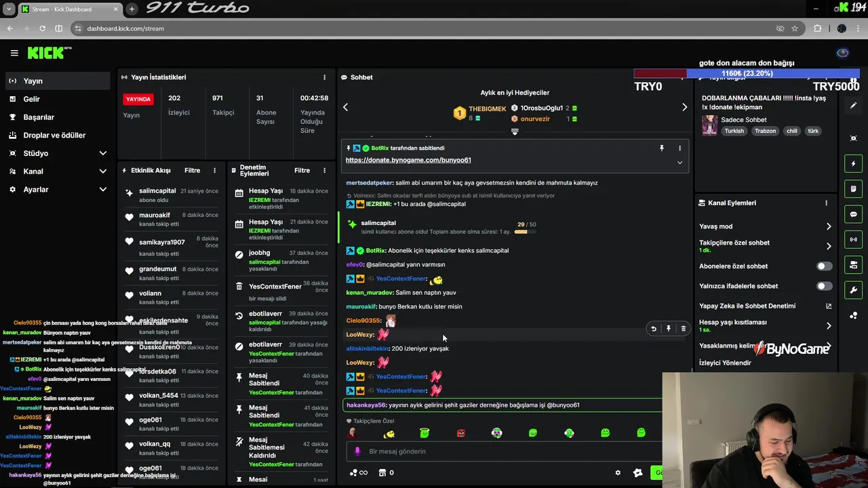Open pinned message options menu
868x488 pixels.
[679, 148]
